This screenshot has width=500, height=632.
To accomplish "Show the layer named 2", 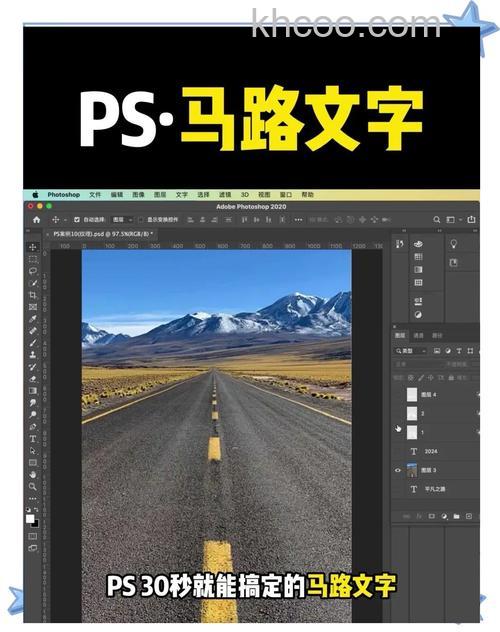I will click(398, 414).
